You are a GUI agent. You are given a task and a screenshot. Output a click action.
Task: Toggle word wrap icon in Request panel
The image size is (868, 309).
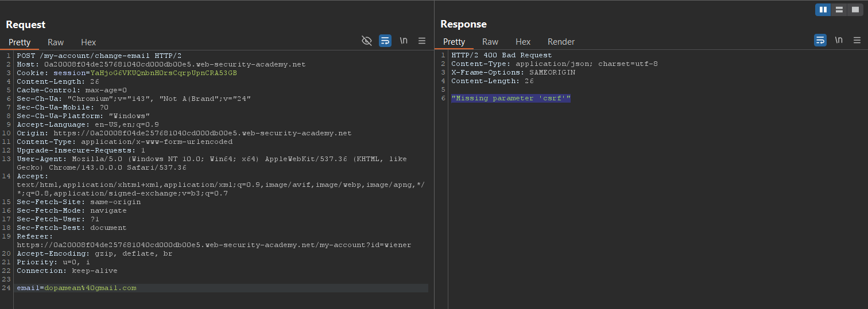[x=385, y=40]
